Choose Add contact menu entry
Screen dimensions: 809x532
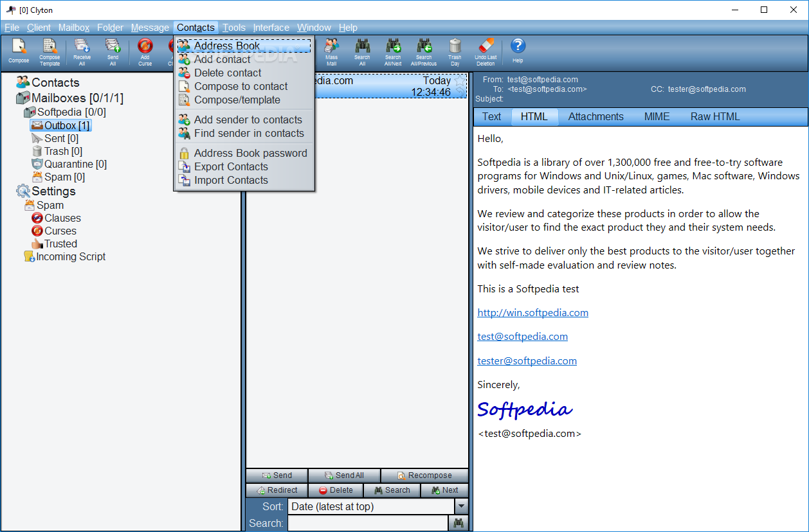pos(244,59)
